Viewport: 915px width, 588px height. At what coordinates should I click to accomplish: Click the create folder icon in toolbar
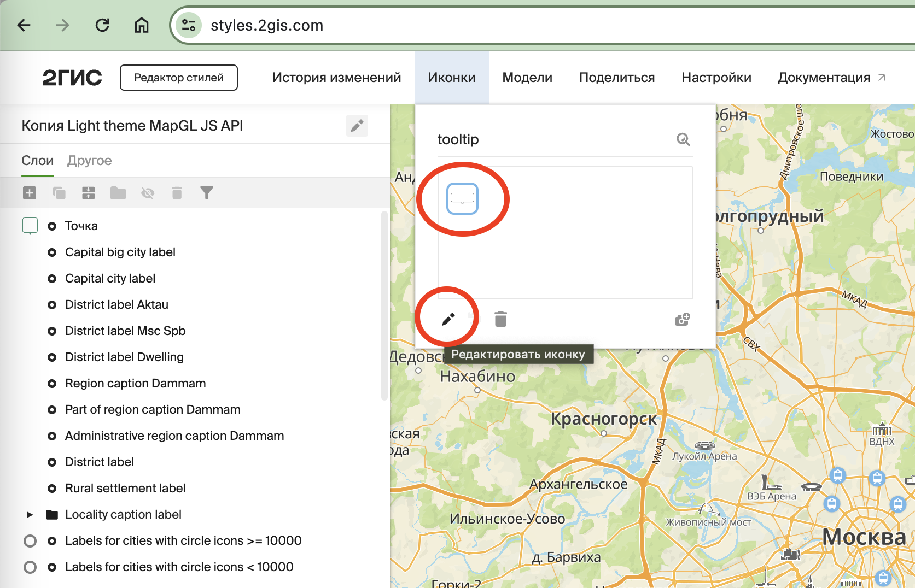118,193
